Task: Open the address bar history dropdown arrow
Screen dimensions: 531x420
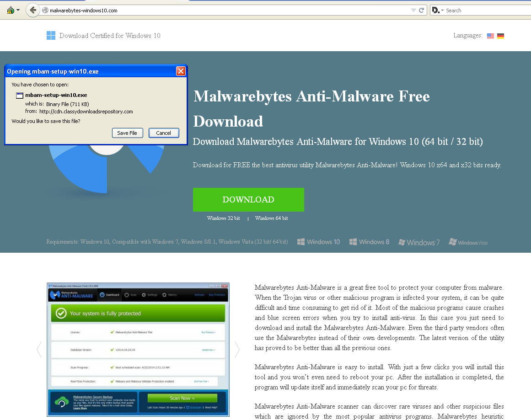Action: 413,10
